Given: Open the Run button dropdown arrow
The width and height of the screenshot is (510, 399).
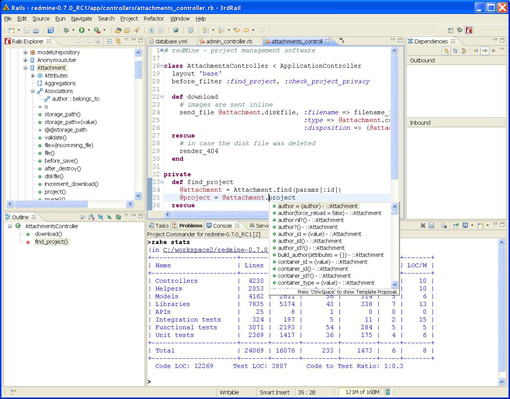Looking at the screenshot, I should pyautogui.click(x=89, y=30).
